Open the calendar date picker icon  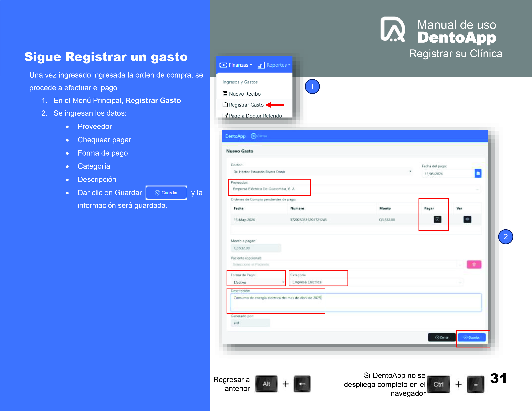pos(478,173)
